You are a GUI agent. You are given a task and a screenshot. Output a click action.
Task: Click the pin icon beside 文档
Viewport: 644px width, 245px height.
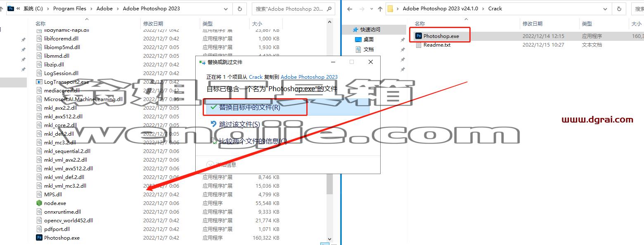click(x=402, y=49)
